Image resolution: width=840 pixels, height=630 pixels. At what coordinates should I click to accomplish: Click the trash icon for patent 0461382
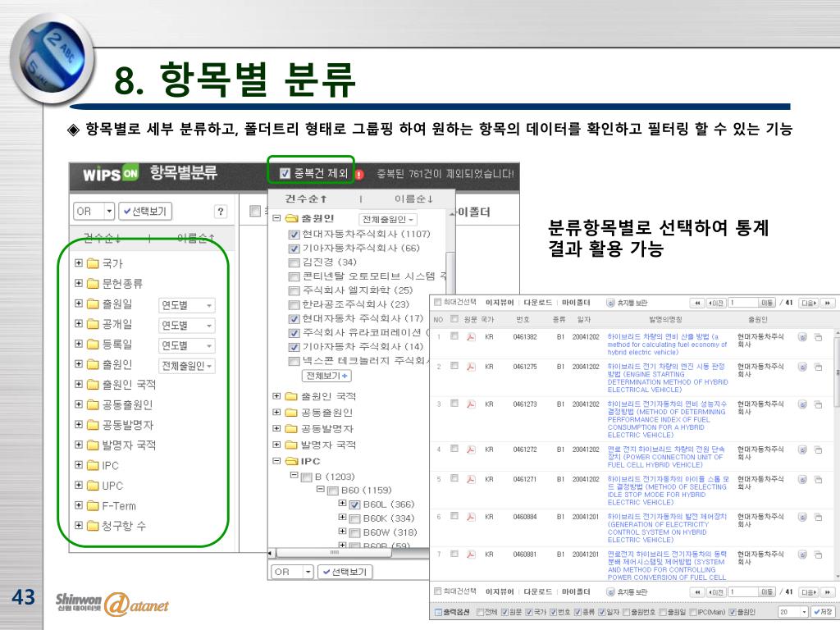(x=802, y=337)
